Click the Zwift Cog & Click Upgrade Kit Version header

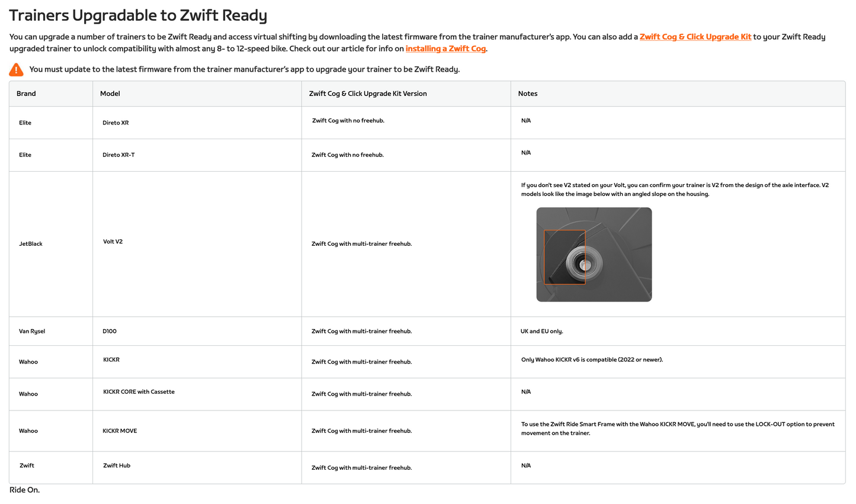point(367,94)
